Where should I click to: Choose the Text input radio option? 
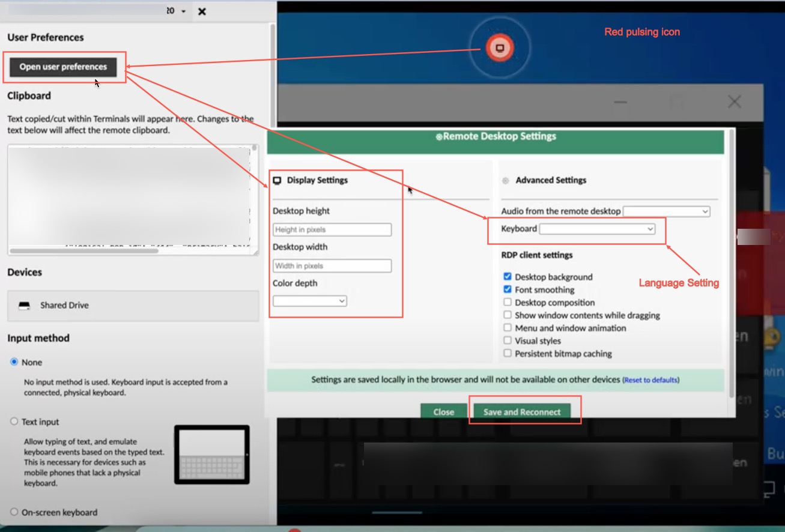point(14,422)
